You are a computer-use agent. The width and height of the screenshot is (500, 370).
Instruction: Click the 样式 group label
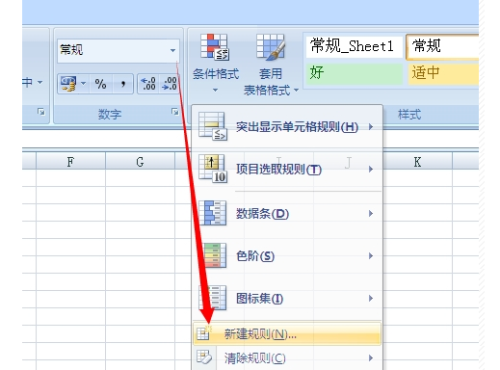409,115
